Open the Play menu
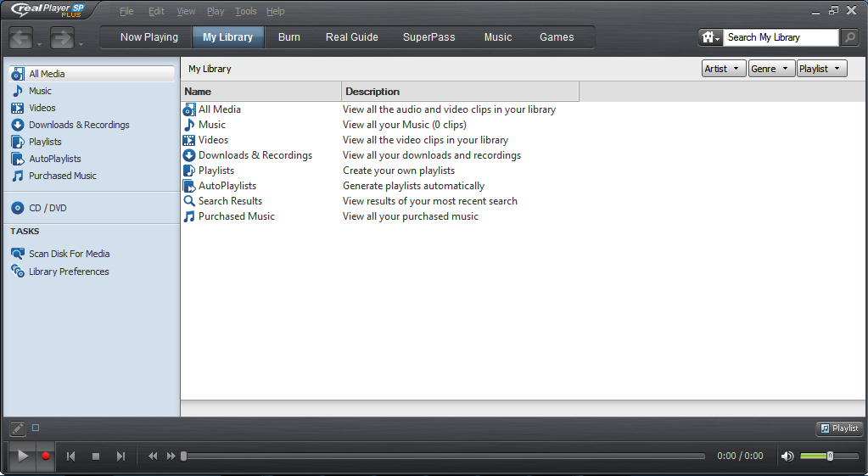The image size is (868, 476). pyautogui.click(x=216, y=11)
